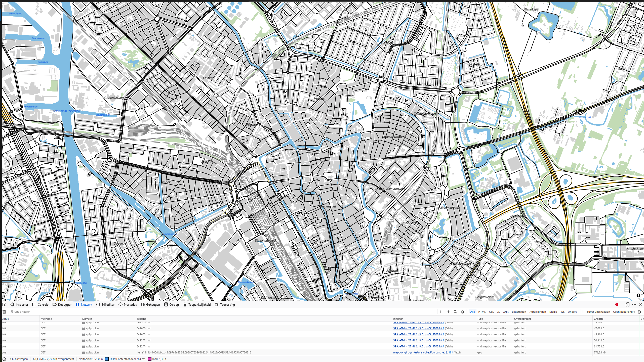Open request blocking icon

[462, 312]
